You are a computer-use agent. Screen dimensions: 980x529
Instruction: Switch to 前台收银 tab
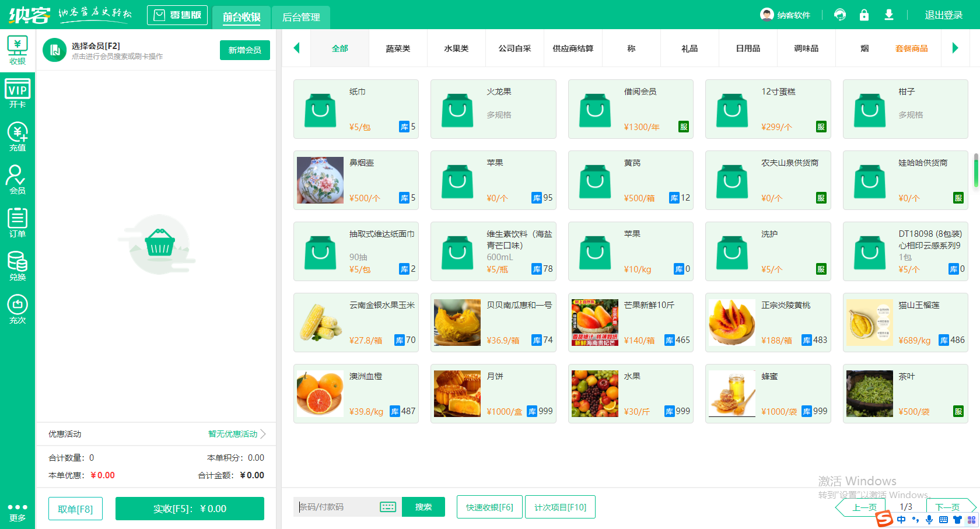pyautogui.click(x=242, y=17)
